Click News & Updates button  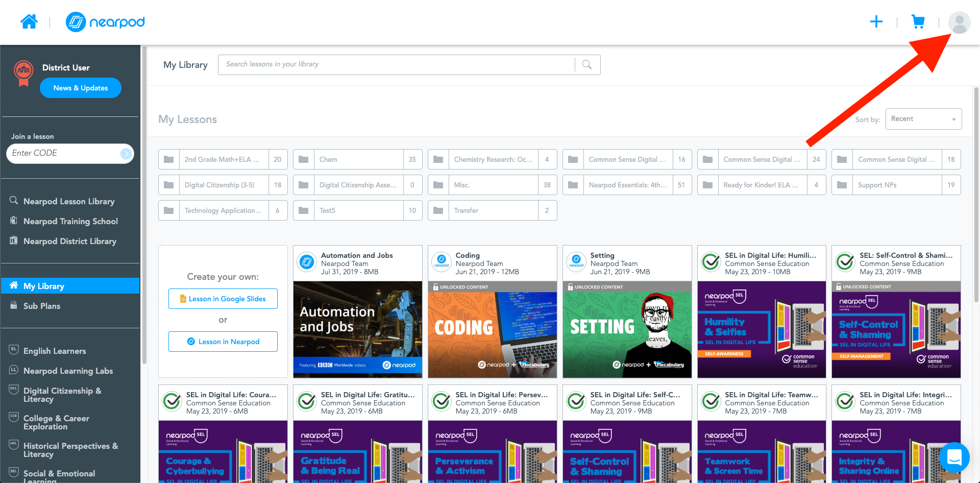point(81,88)
